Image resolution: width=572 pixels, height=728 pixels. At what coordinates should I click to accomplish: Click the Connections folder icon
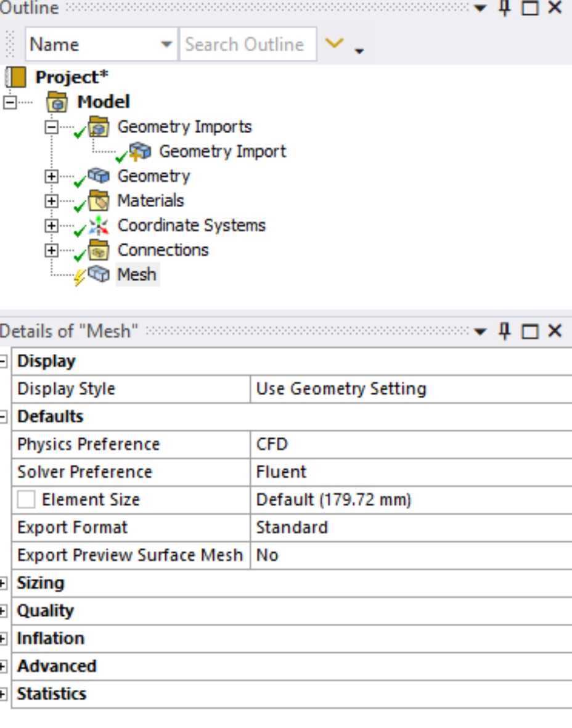[99, 250]
